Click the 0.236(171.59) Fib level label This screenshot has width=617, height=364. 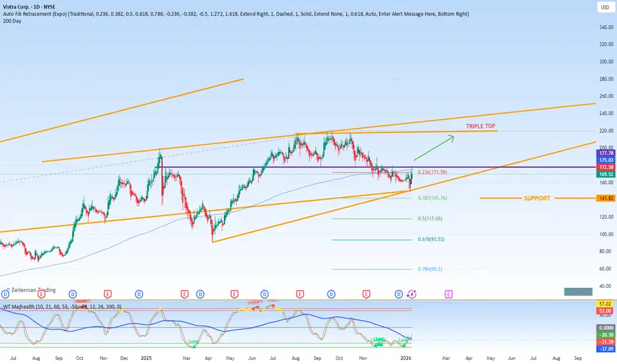pyautogui.click(x=432, y=172)
